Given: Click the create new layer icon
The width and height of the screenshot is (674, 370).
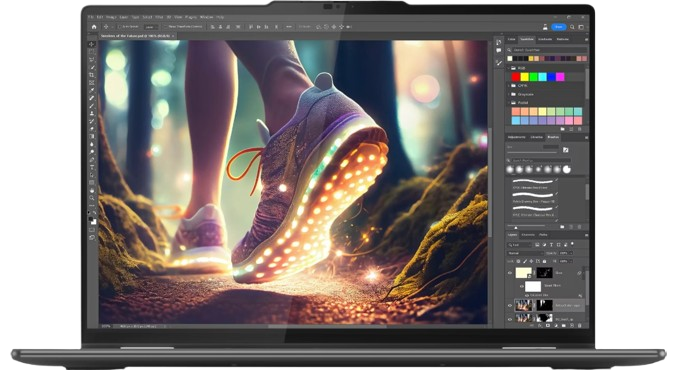Looking at the screenshot, I should [x=572, y=326].
